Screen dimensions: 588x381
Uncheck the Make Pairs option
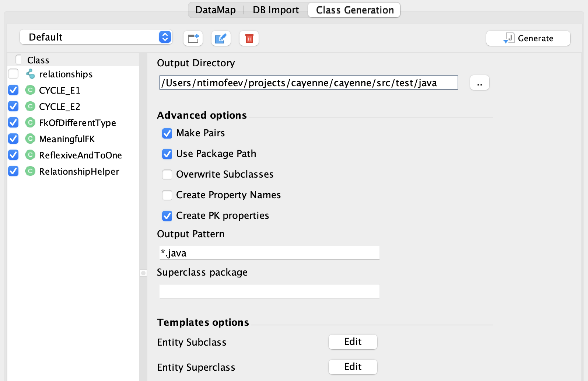167,133
